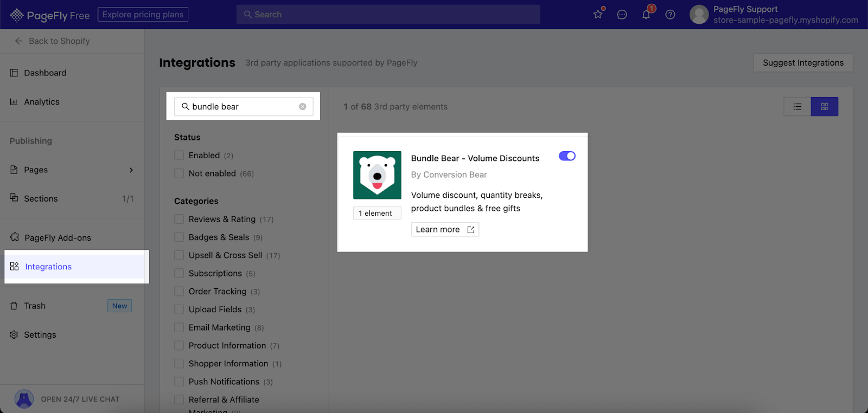Open the help question mark icon

point(671,15)
